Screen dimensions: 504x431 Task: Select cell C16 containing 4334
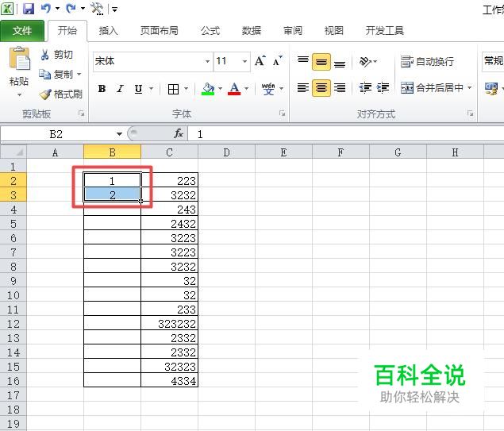169,380
